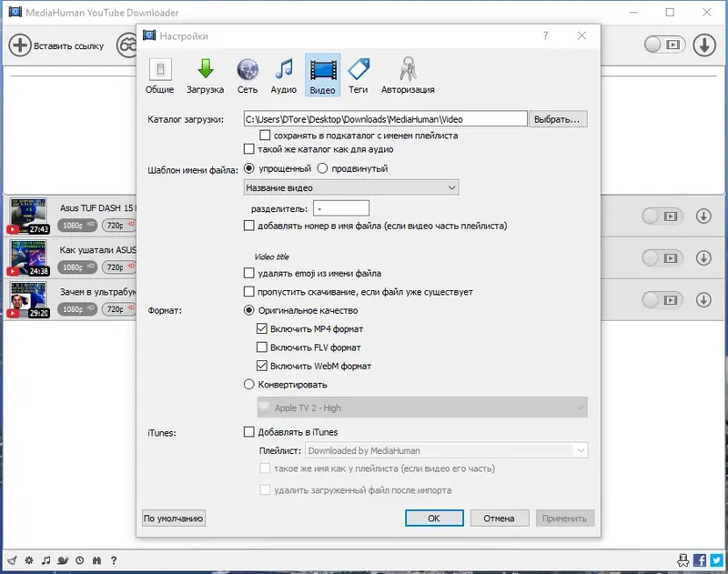Click the Отмена button
Viewport: 728px width, 574px height.
tap(500, 519)
